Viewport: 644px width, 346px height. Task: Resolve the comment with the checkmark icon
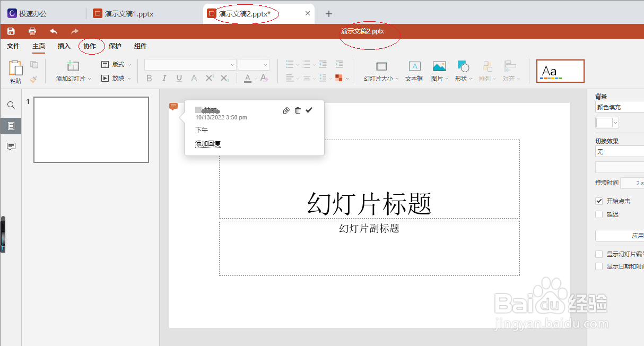click(309, 110)
